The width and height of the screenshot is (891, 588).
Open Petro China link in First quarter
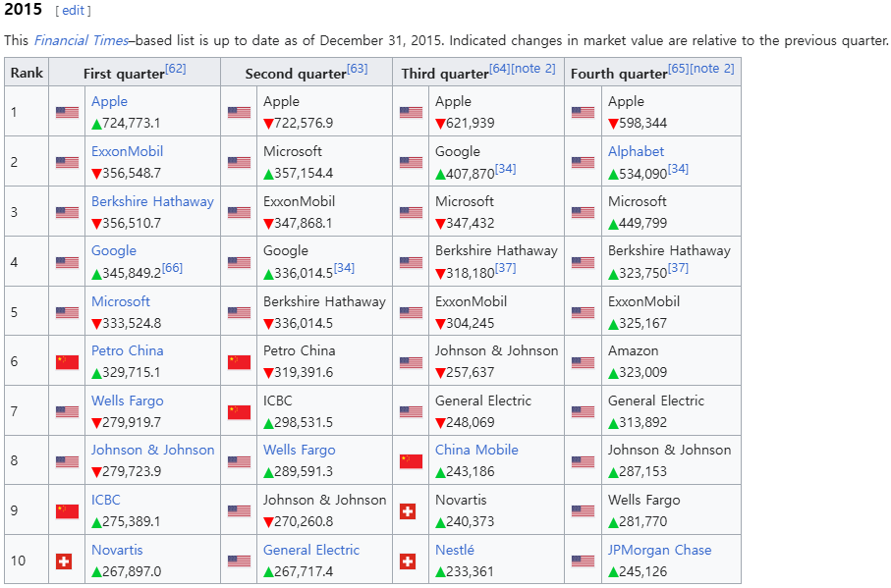click(x=128, y=350)
